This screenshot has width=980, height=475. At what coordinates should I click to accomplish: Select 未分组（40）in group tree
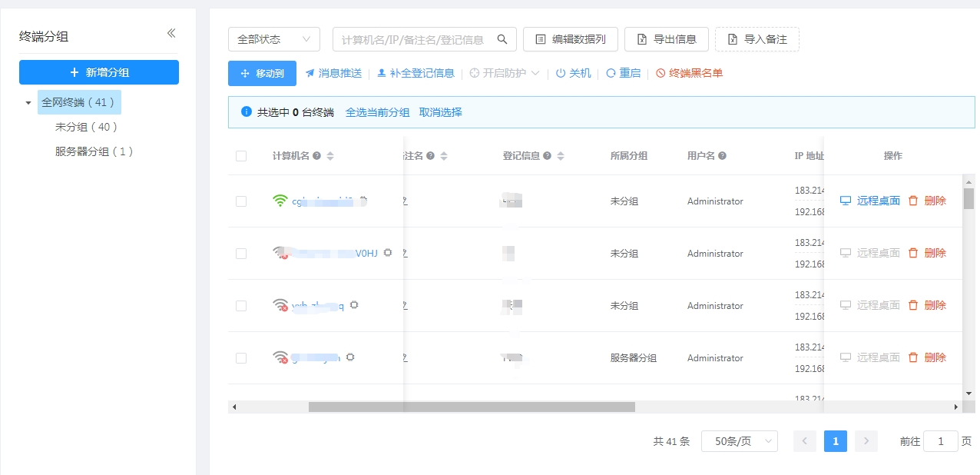pyautogui.click(x=87, y=127)
